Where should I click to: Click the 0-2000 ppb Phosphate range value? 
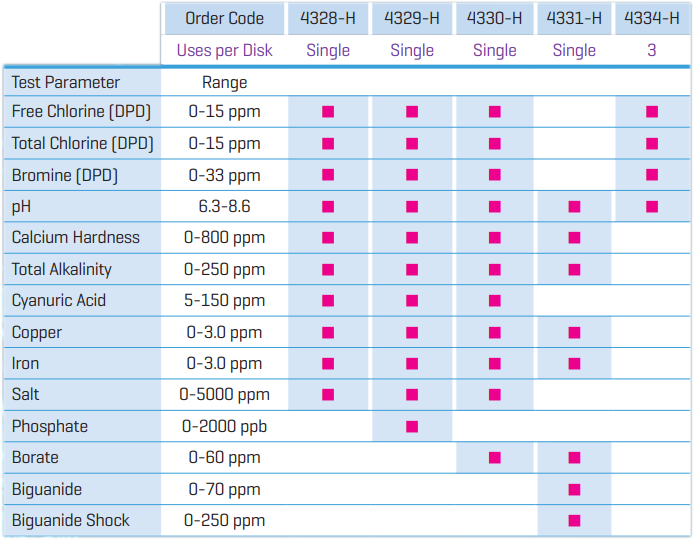click(224, 427)
